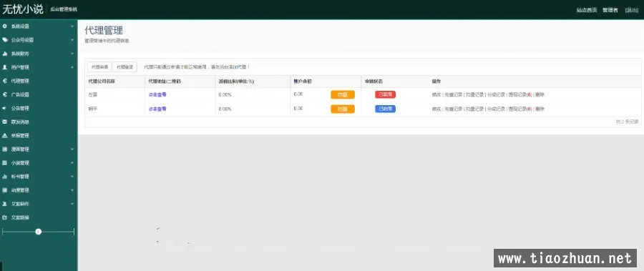Screen dimensions: 644x271
Task: Toggle the red status badge in first row
Action: tap(385, 94)
